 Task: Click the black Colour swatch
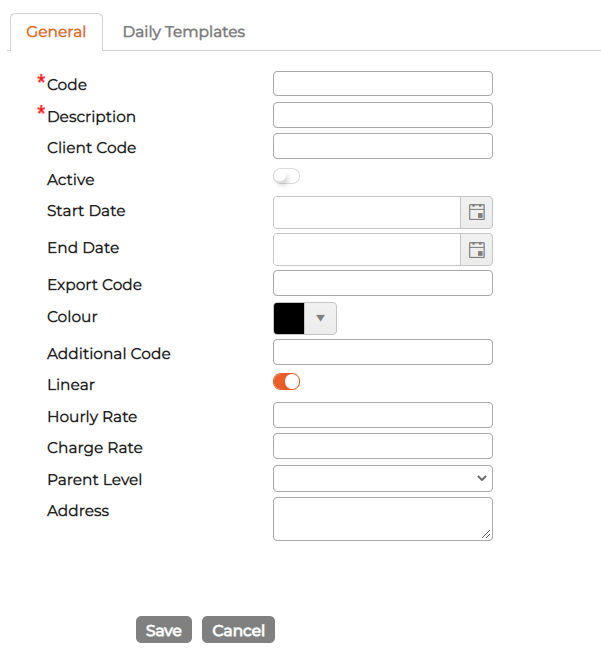[x=289, y=318]
